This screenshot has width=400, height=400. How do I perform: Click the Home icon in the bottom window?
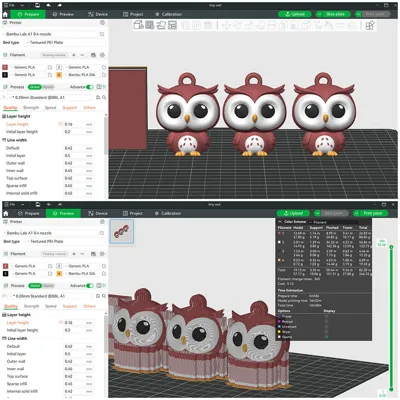5,213
